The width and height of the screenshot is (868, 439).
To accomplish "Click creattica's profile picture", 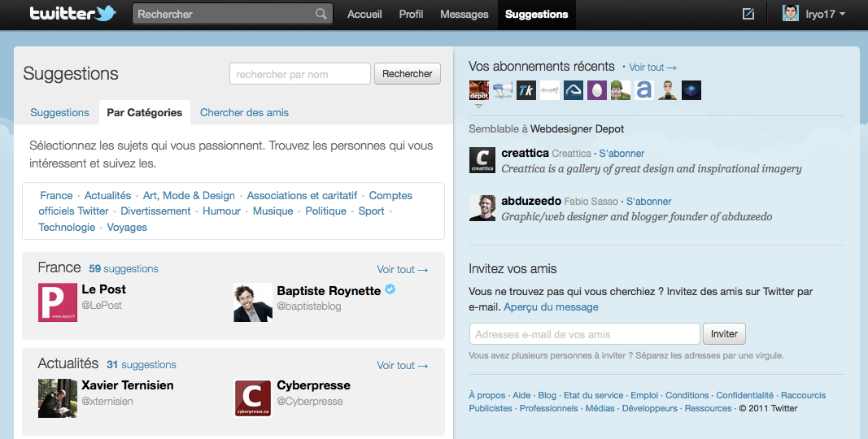I will click(x=482, y=160).
